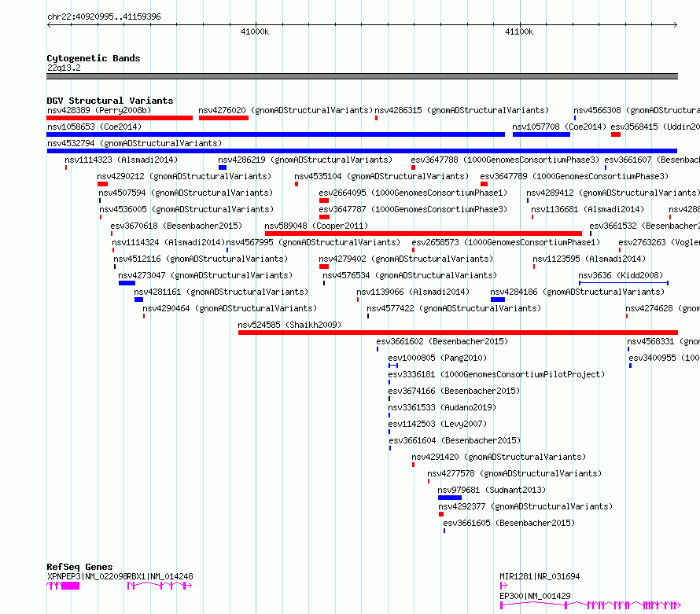
Task: Click the esv1000805 (Pang2010) label
Action: (x=437, y=358)
